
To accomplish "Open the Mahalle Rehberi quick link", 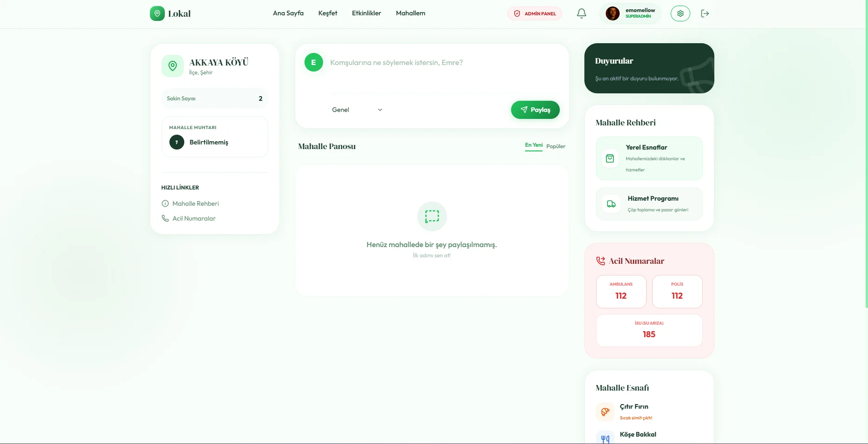I will click(x=190, y=203).
